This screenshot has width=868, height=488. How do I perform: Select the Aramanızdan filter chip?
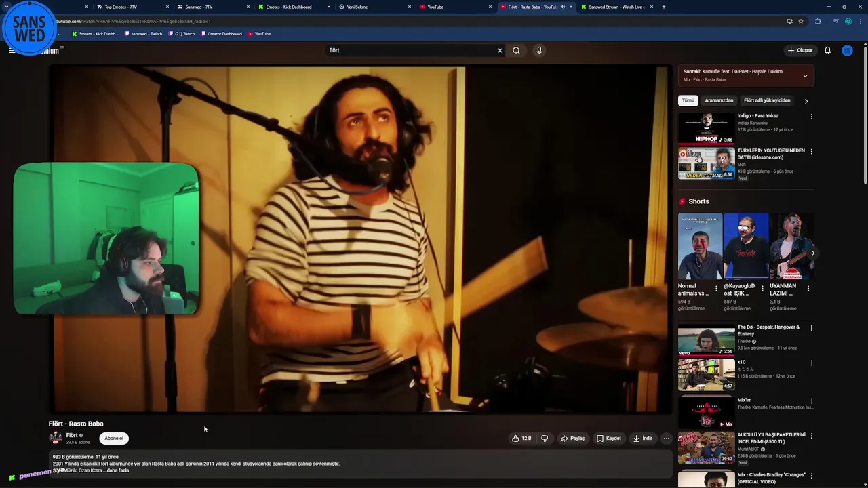tap(719, 100)
